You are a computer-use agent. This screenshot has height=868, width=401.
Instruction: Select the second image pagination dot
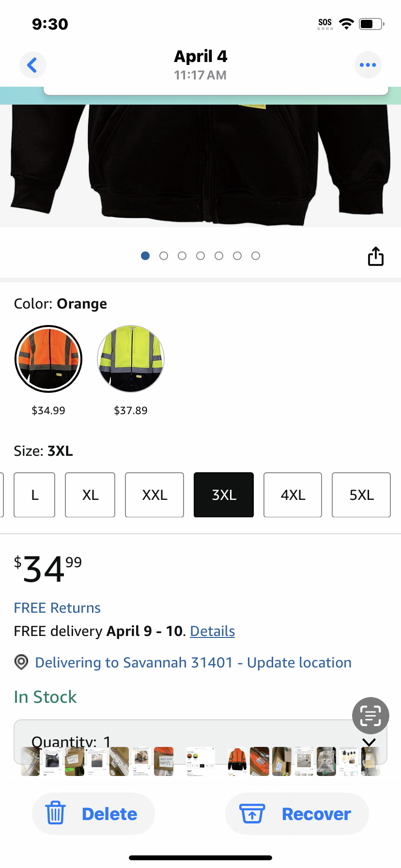164,256
